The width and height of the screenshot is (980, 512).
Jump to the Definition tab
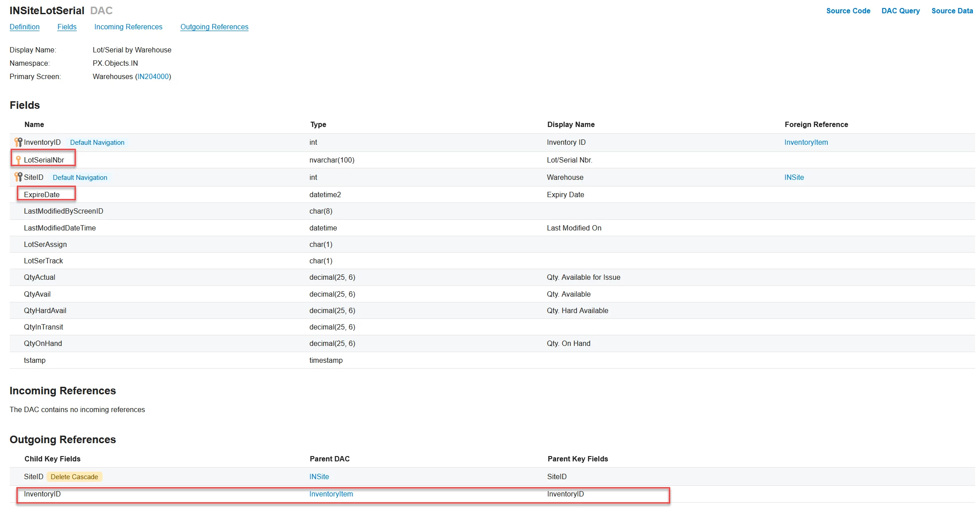24,27
